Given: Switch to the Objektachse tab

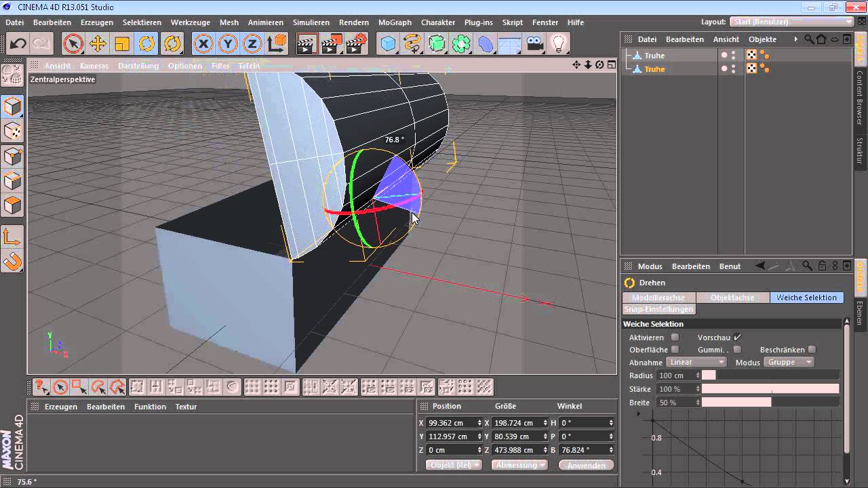Looking at the screenshot, I should [732, 298].
